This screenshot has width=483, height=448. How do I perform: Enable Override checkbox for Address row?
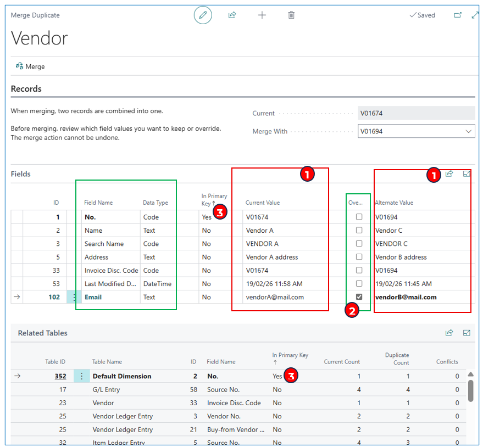[359, 257]
